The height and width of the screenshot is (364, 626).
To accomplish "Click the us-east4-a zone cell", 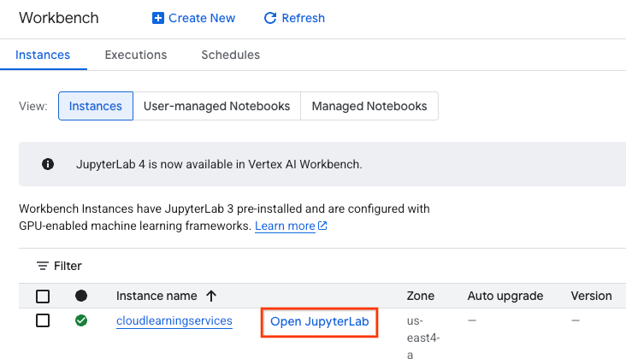I will (423, 338).
